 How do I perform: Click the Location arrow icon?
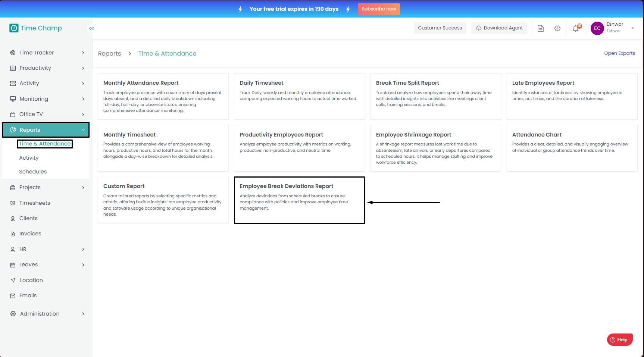click(13, 280)
